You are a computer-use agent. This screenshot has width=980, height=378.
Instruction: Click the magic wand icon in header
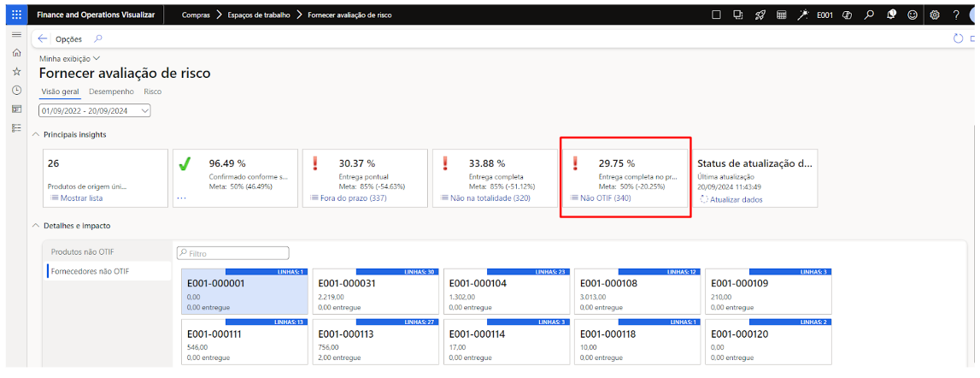(x=803, y=15)
